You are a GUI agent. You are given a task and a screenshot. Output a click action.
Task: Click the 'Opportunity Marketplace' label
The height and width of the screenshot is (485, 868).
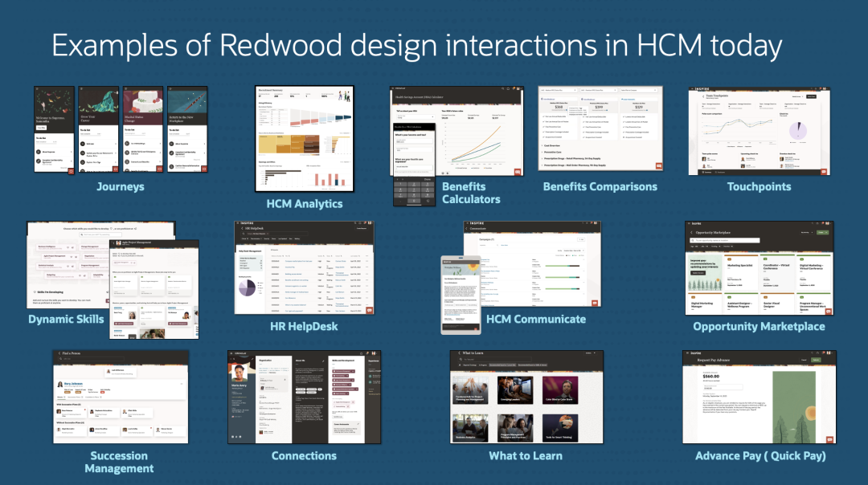tap(759, 326)
